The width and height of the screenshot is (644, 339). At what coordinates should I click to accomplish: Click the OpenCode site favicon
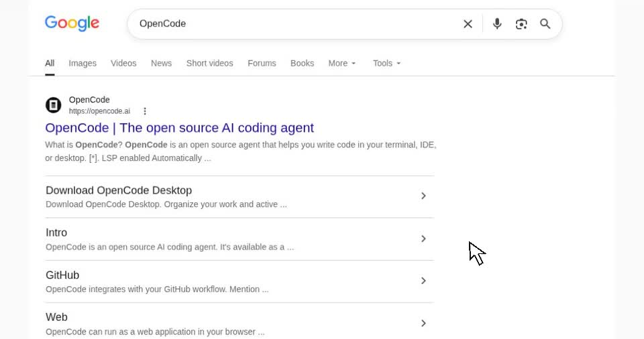(54, 105)
